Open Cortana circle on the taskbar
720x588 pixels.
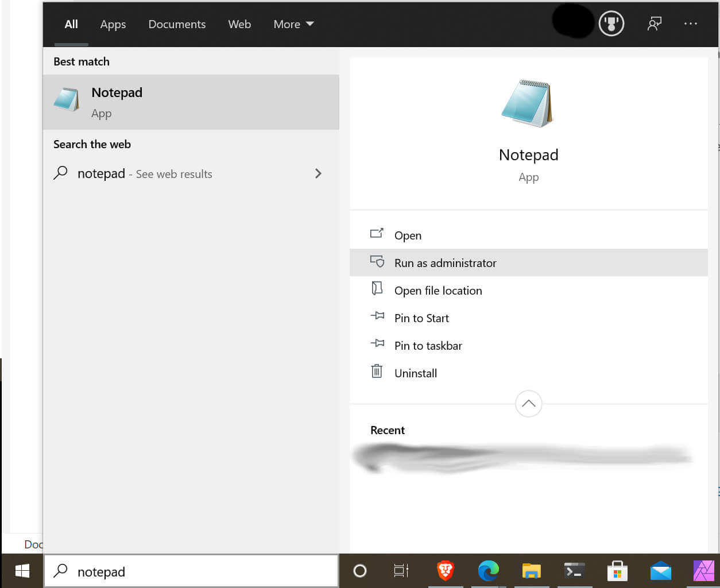pyautogui.click(x=360, y=571)
